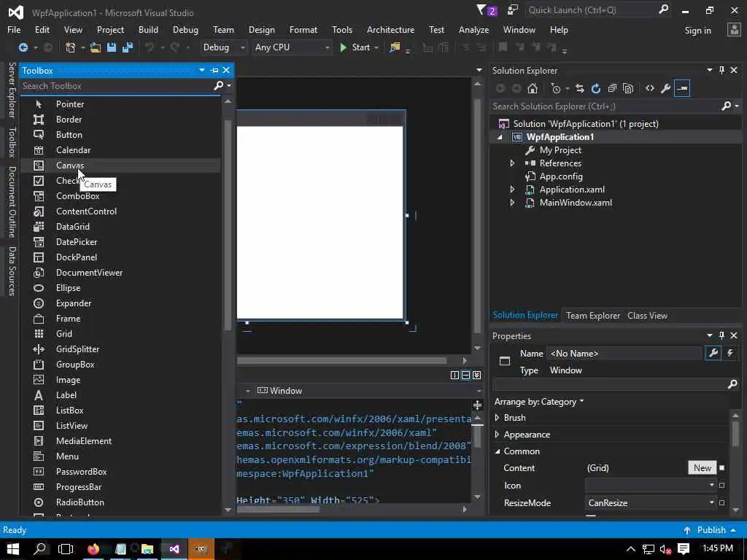
Task: Click the Properties wrench in Solution Explorer
Action: (666, 88)
